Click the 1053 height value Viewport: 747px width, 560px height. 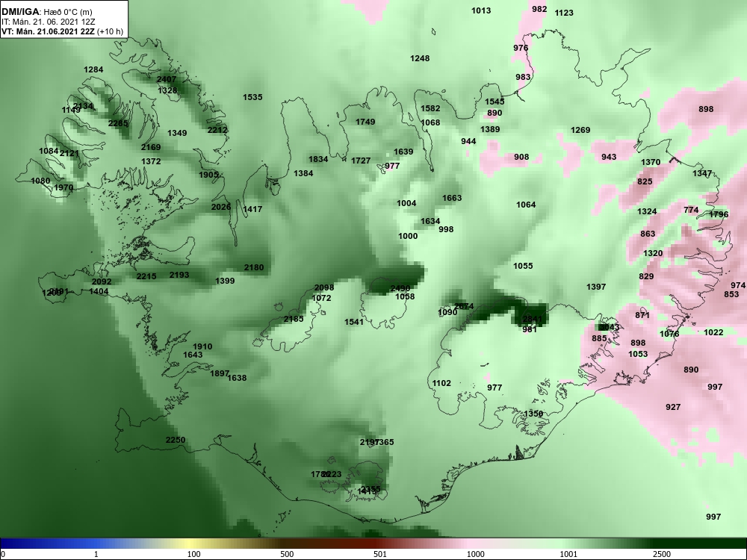638,354
